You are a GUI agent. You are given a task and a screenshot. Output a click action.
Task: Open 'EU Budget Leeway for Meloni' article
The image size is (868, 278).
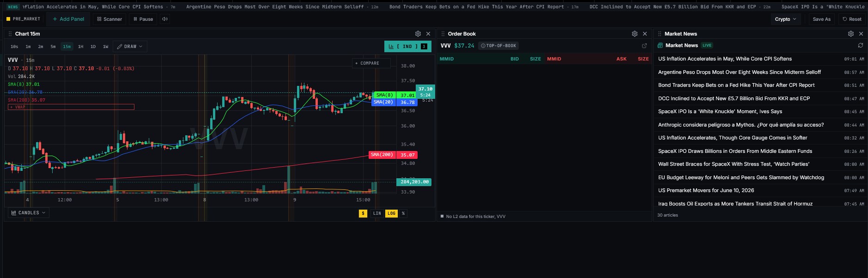pyautogui.click(x=761, y=177)
